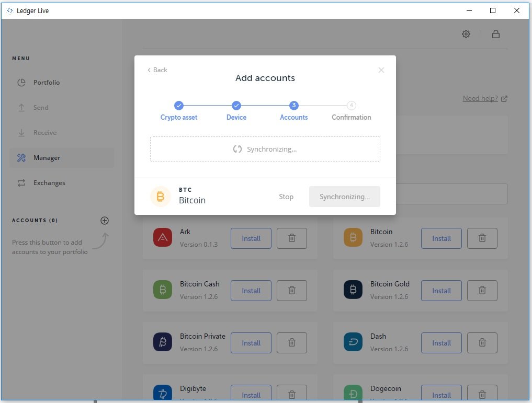Maximize the Ledger Live window
532x403 pixels.
pyautogui.click(x=493, y=10)
